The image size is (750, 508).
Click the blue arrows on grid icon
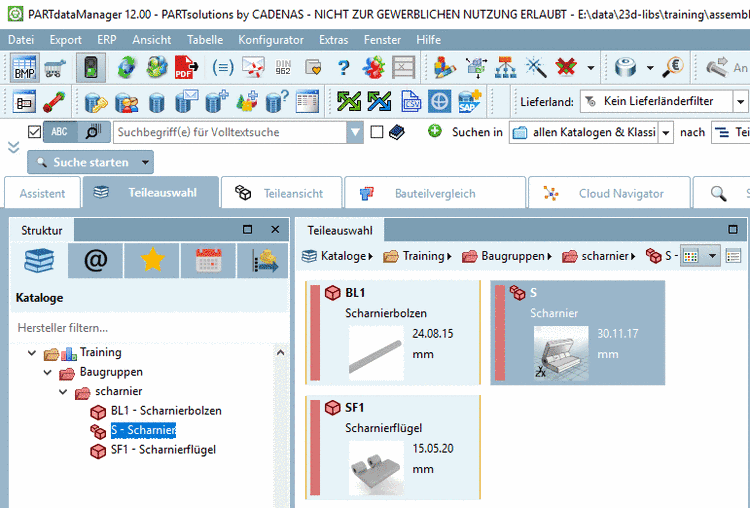tap(379, 101)
